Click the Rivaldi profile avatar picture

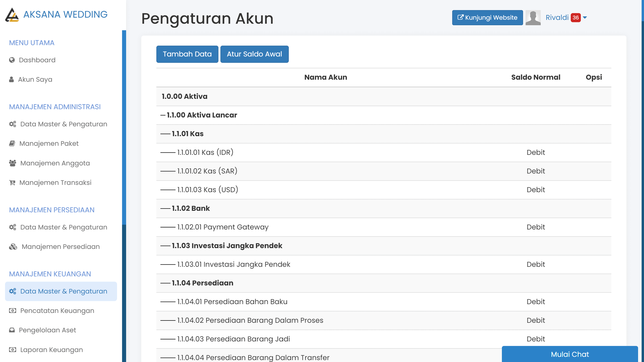pos(533,17)
